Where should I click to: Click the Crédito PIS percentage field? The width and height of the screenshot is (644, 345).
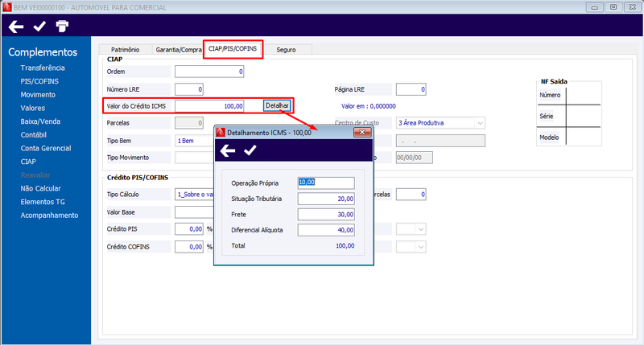(189, 229)
